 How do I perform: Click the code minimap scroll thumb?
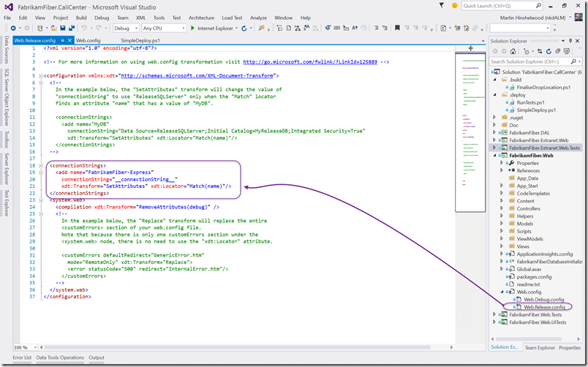tap(470, 132)
